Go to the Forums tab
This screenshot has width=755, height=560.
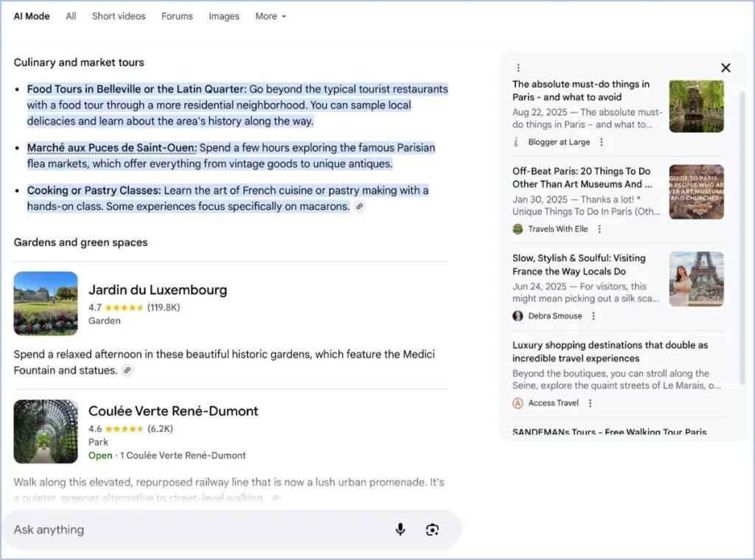(x=177, y=16)
